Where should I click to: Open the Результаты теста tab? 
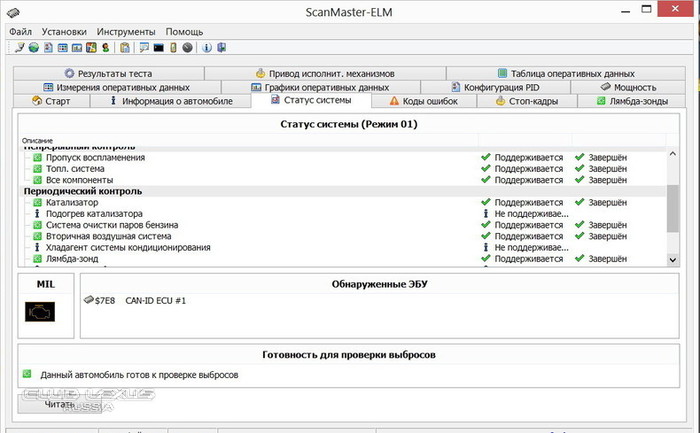(108, 74)
